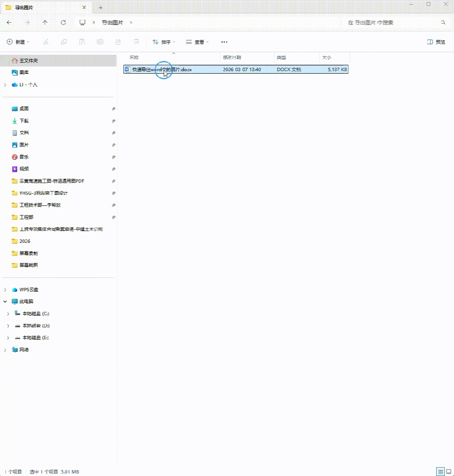Click the Copy toolbar icon
Screen dimensions: 454x476
pos(64,42)
